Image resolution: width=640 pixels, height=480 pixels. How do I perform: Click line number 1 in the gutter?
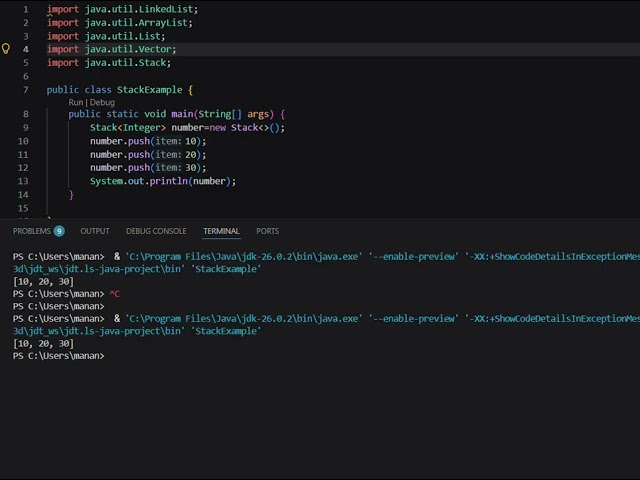coord(26,9)
